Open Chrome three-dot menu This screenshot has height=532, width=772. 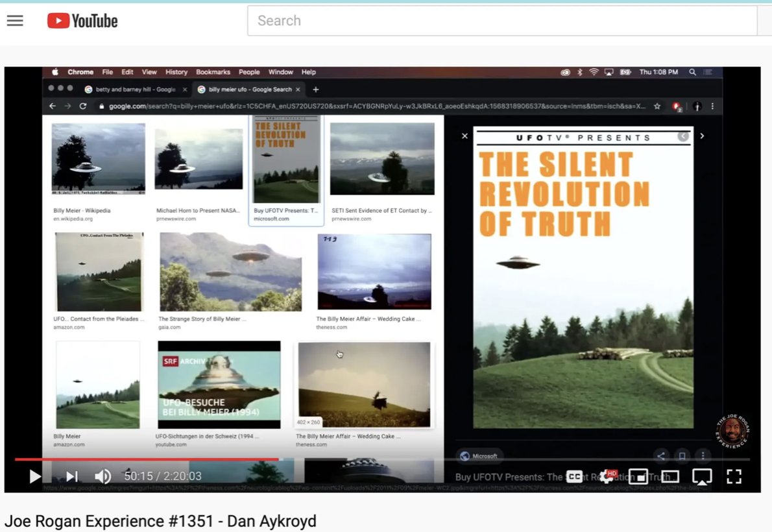click(712, 106)
